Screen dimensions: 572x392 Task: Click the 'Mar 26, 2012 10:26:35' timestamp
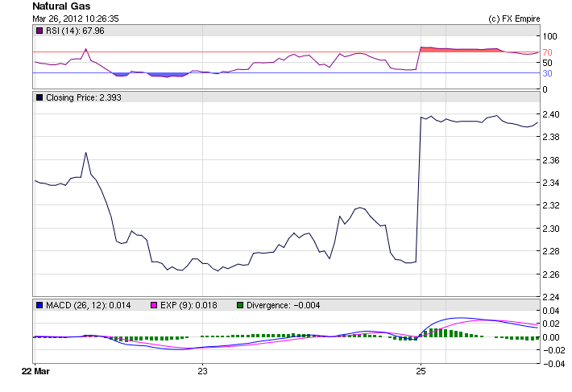pyautogui.click(x=76, y=19)
